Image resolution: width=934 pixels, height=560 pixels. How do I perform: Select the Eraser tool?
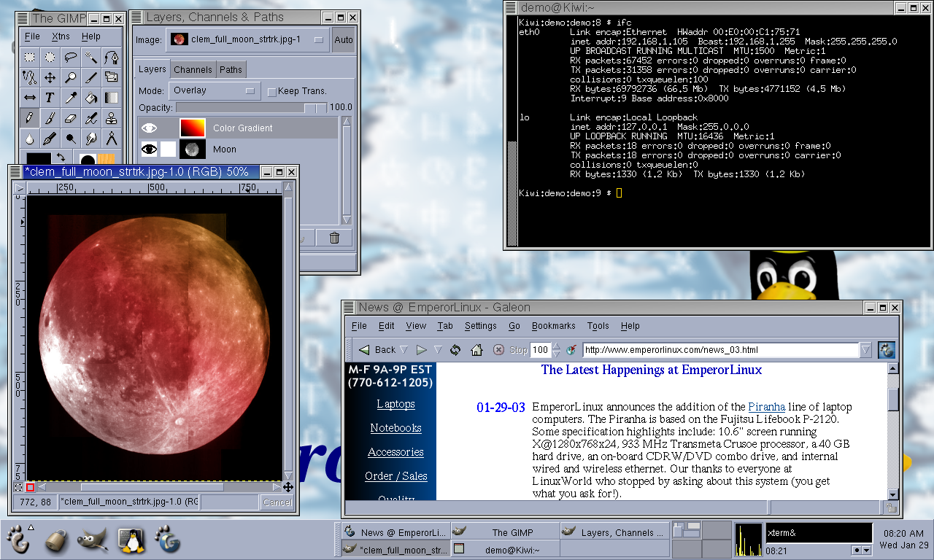(x=70, y=117)
